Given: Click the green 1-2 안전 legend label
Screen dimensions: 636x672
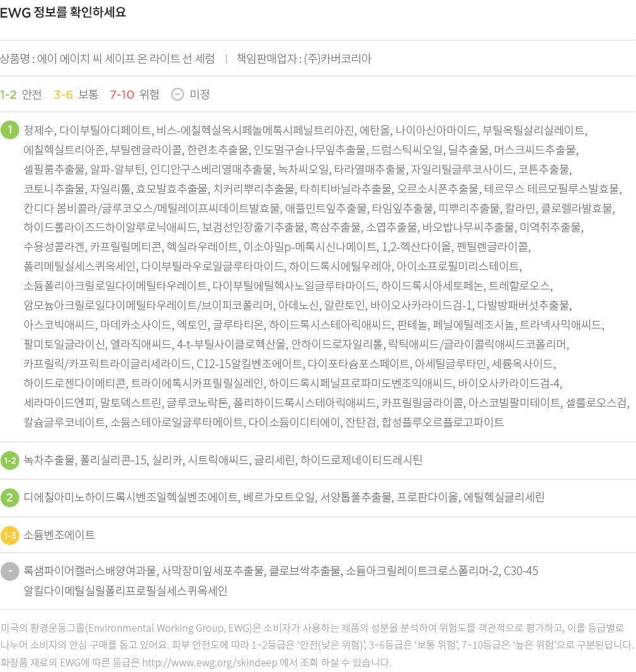Looking at the screenshot, I should pos(21,94).
